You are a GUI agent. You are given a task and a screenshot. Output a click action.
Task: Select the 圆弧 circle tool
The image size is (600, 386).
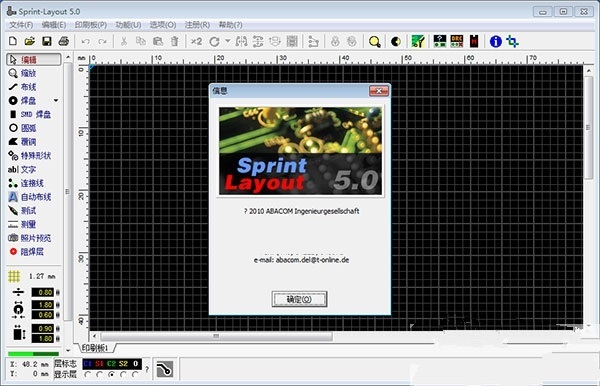coord(23,128)
